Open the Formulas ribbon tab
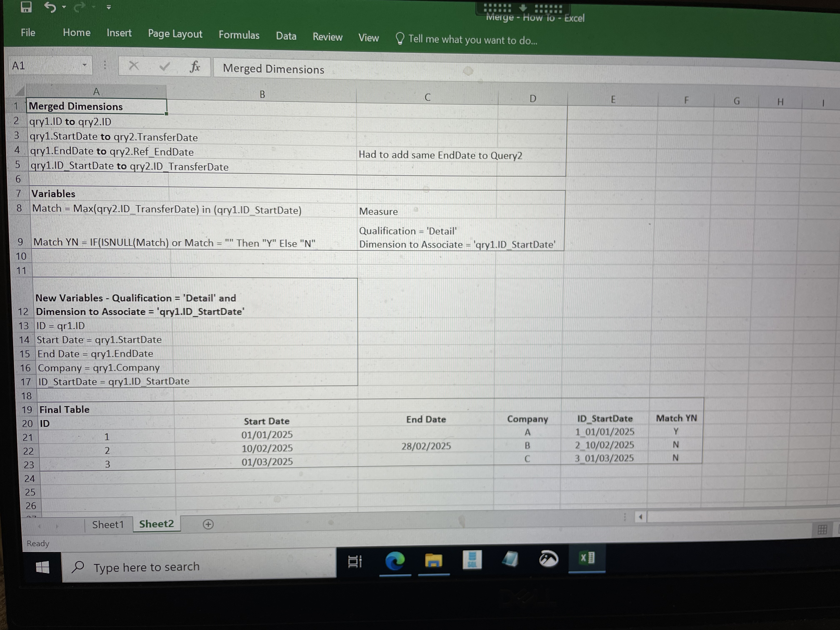The width and height of the screenshot is (840, 630). (239, 35)
